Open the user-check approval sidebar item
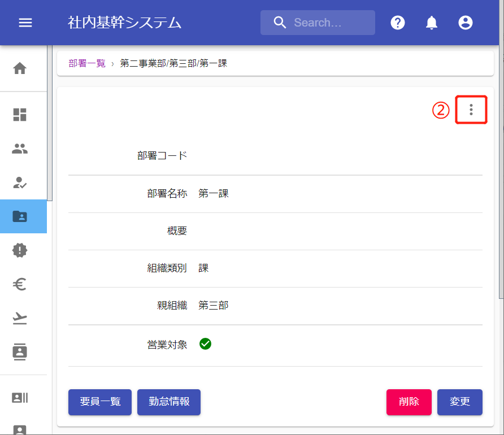 coord(20,182)
